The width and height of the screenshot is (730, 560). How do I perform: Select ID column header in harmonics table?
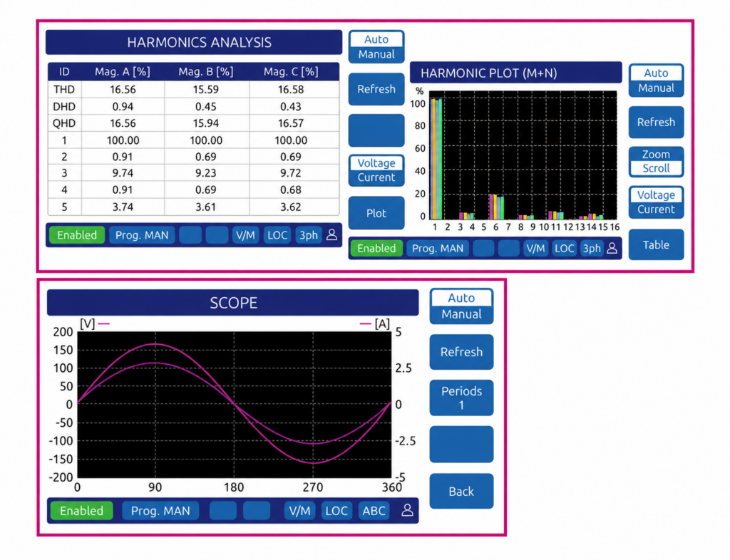(x=63, y=72)
